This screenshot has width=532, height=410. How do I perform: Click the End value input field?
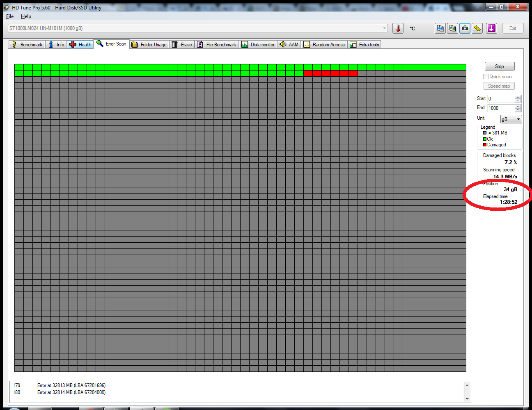pyautogui.click(x=501, y=108)
